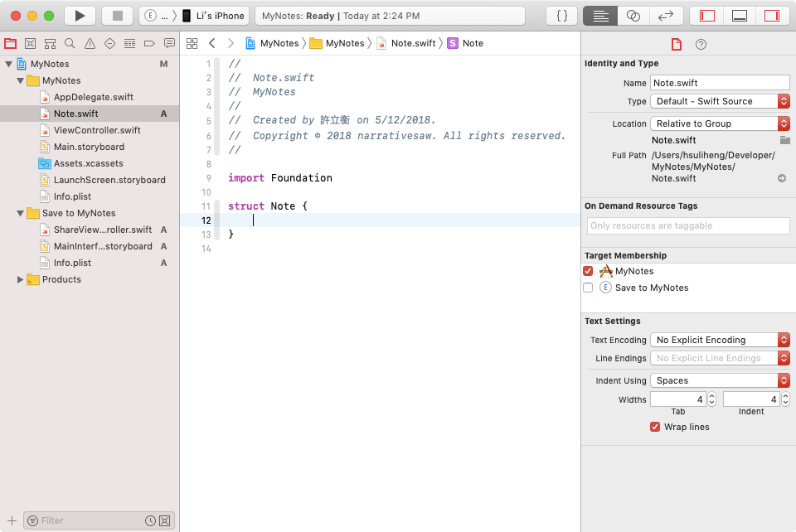796x532 pixels.
Task: Show the Symbol navigator
Action: [x=50, y=44]
